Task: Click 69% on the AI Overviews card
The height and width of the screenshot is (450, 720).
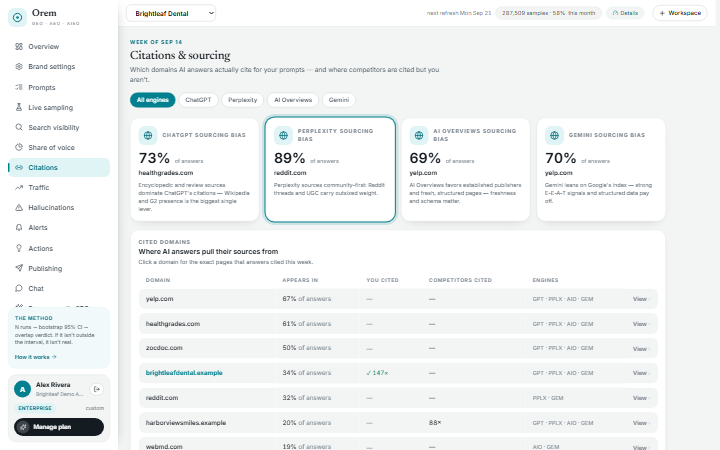Action: [425, 158]
